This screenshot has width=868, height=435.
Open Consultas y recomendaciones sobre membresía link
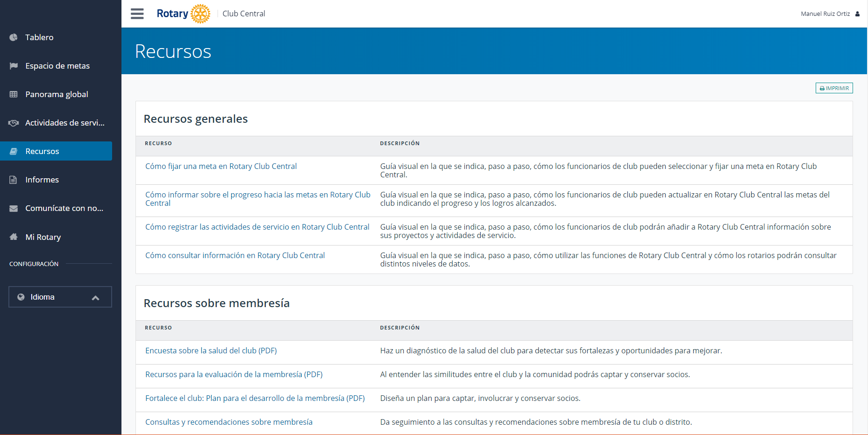pos(229,422)
